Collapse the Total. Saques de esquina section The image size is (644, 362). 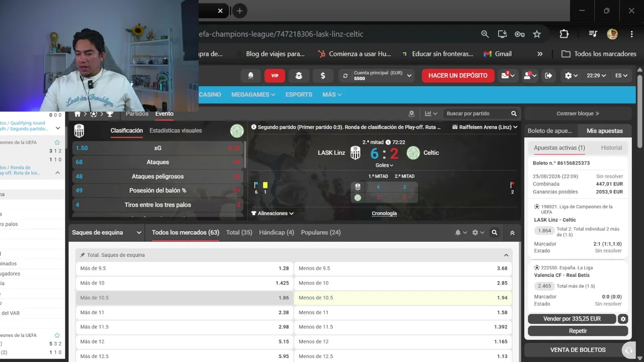[x=506, y=255]
